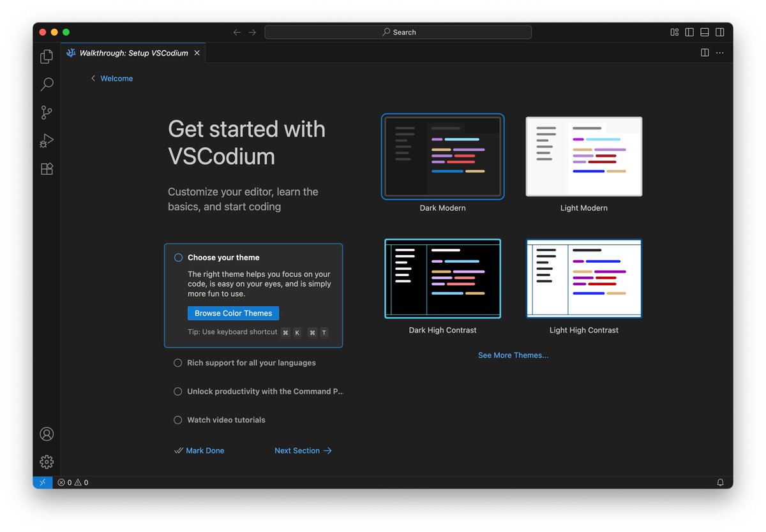Open the See More Themes link

[513, 355]
